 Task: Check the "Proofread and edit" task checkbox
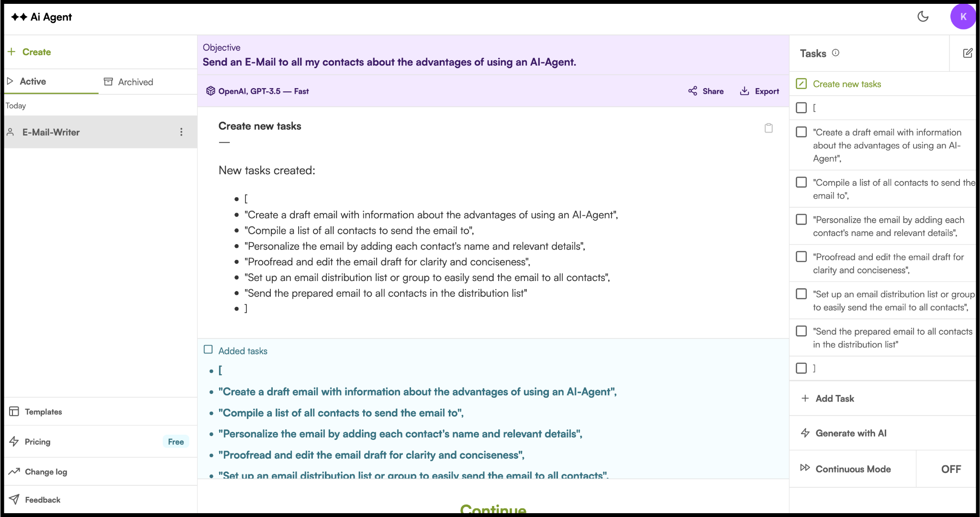coord(802,257)
